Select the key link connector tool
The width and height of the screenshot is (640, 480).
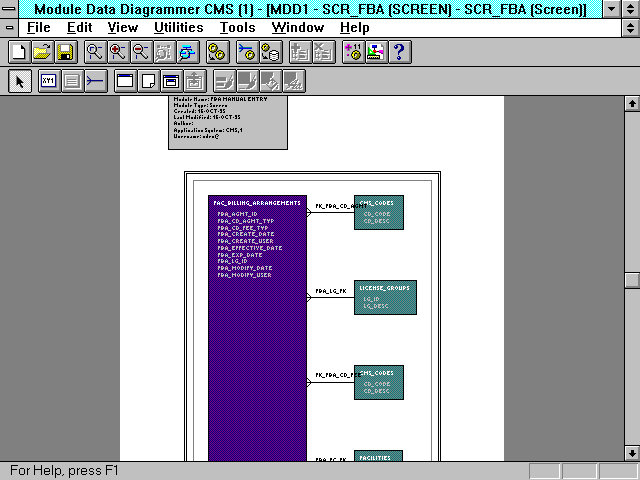point(95,81)
